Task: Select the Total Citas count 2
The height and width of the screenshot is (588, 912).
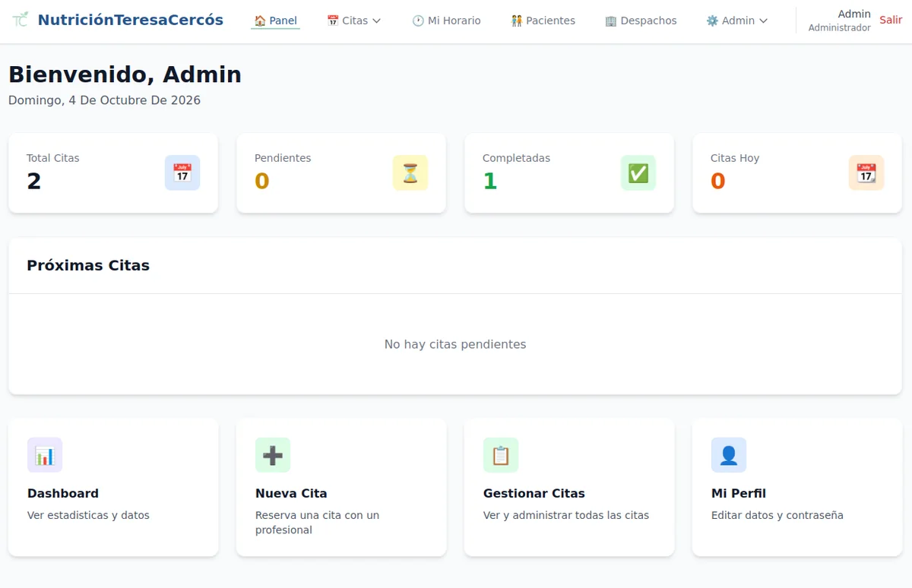Action: coord(34,181)
